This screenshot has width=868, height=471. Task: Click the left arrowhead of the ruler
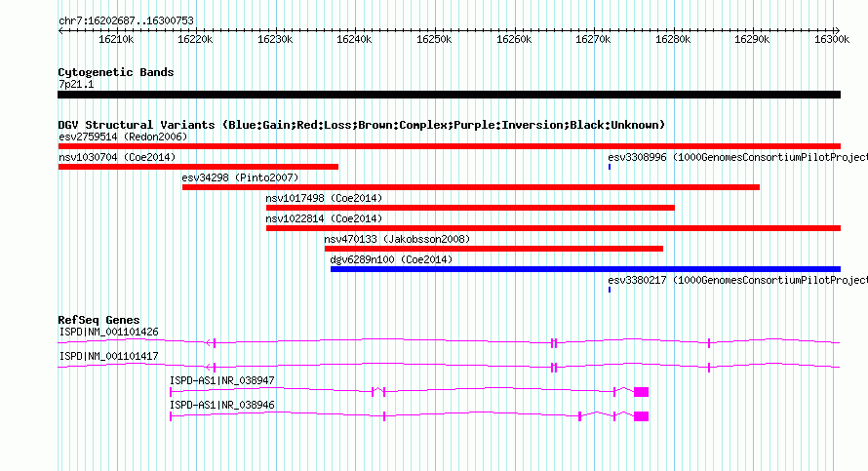[60, 30]
